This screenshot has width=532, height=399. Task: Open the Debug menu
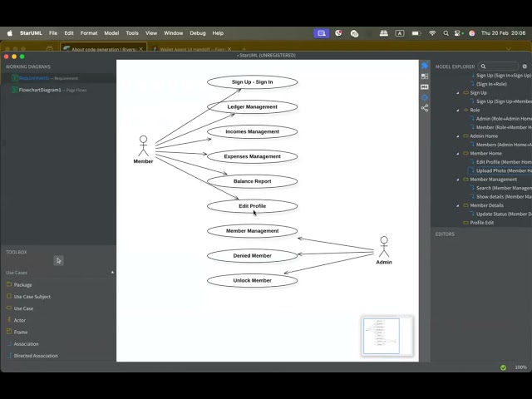coord(198,33)
